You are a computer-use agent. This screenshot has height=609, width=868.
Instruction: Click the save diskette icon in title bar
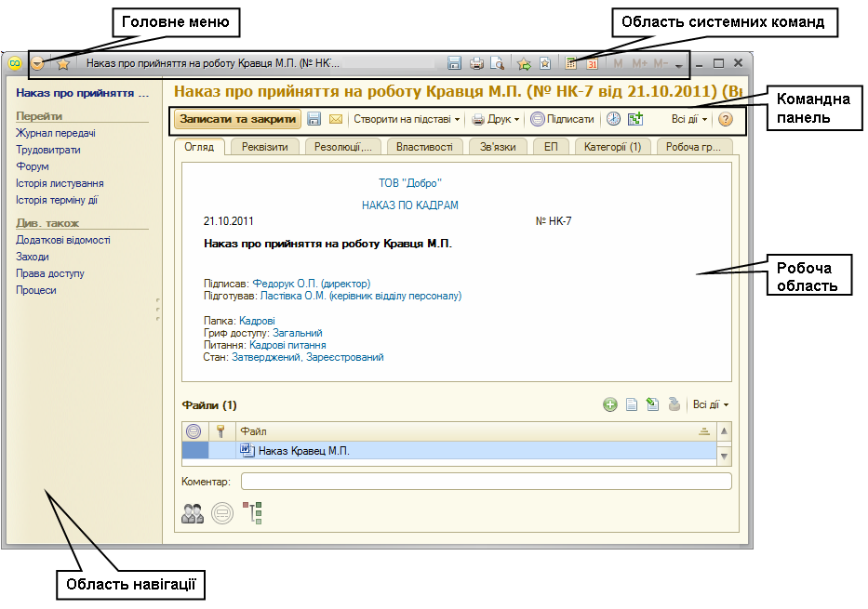pos(454,63)
